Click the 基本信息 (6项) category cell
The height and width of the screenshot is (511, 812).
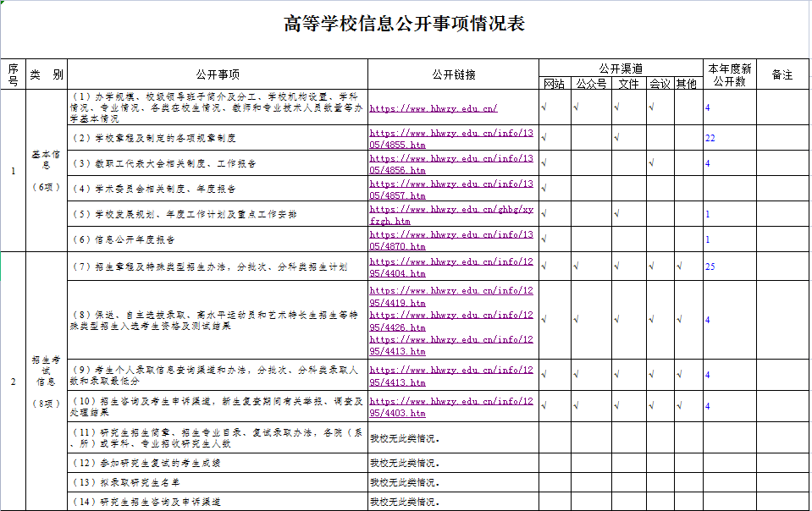click(x=46, y=171)
